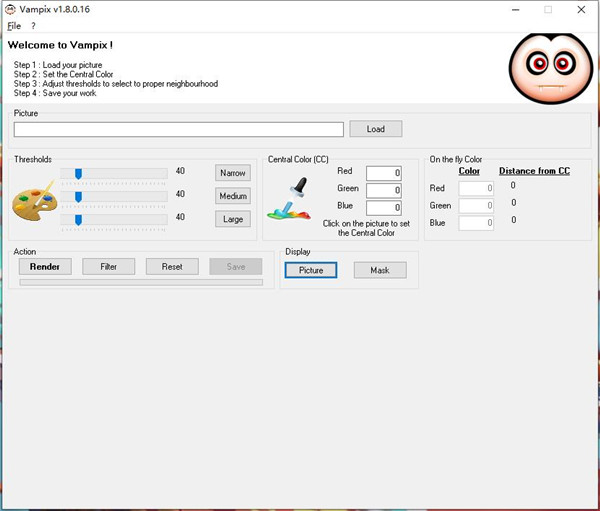Click the picture path input field
The height and width of the screenshot is (511, 600).
tap(179, 129)
